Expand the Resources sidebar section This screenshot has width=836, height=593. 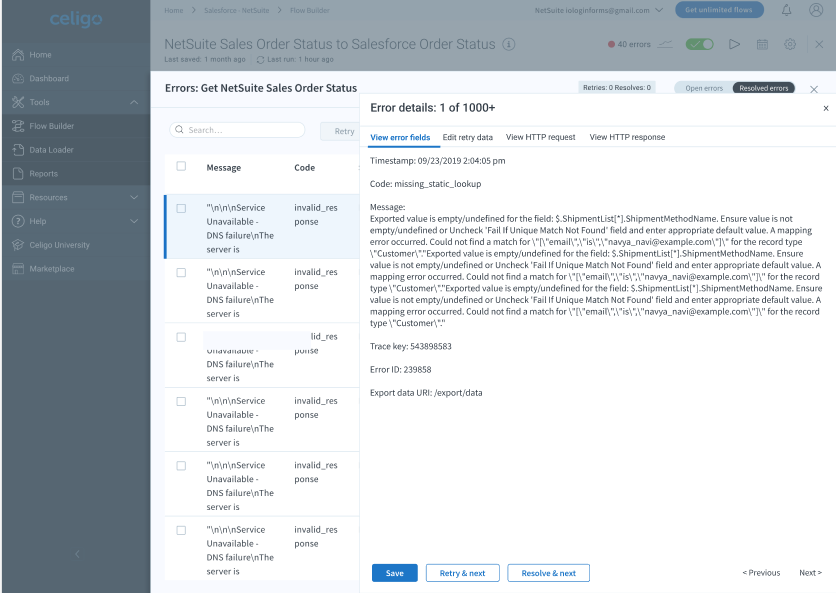[134, 197]
